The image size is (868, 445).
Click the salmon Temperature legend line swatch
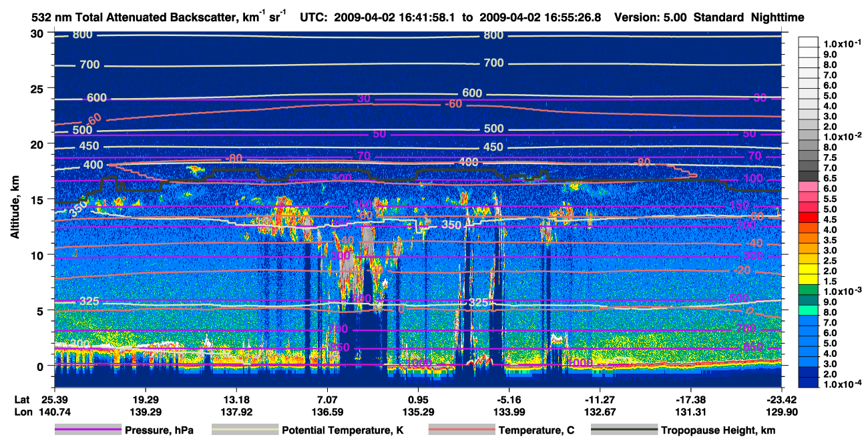[461, 430]
